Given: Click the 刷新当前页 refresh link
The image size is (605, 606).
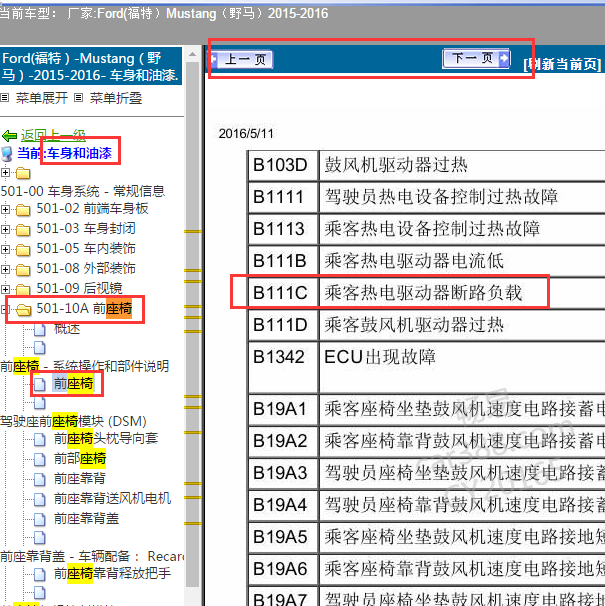Looking at the screenshot, I should click(x=562, y=64).
